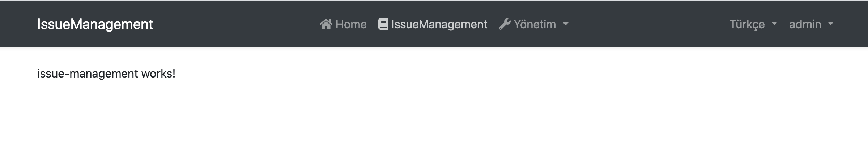
Task: Click the blank white area below page text
Action: [434, 116]
